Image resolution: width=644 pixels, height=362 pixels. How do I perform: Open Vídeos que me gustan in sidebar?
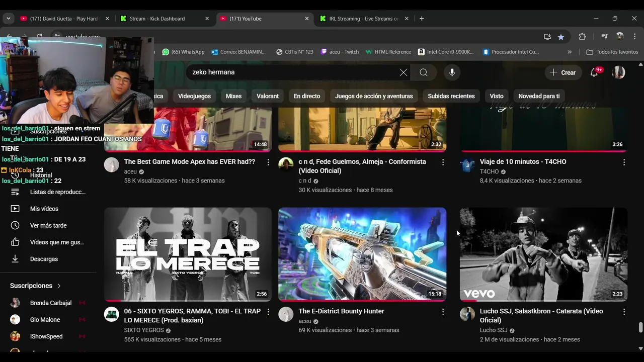click(x=48, y=242)
